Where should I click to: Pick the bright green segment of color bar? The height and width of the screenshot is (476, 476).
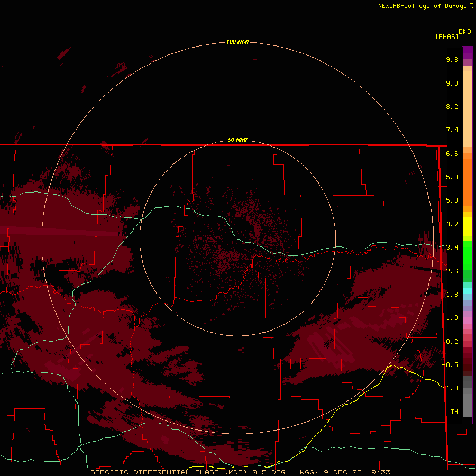click(467, 255)
